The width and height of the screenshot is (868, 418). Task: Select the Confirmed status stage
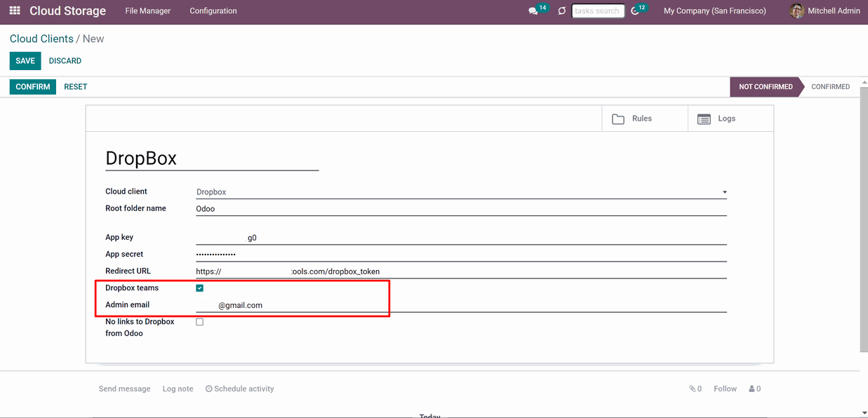coord(830,87)
